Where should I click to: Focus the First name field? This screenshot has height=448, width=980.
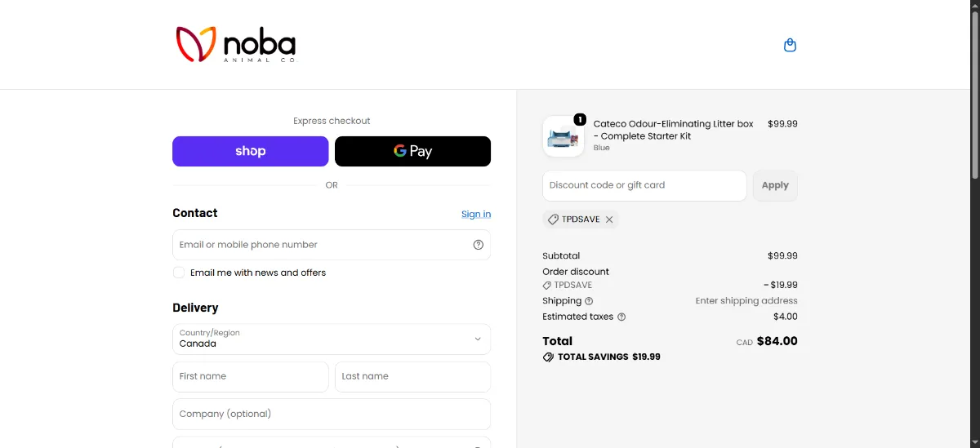(x=251, y=377)
